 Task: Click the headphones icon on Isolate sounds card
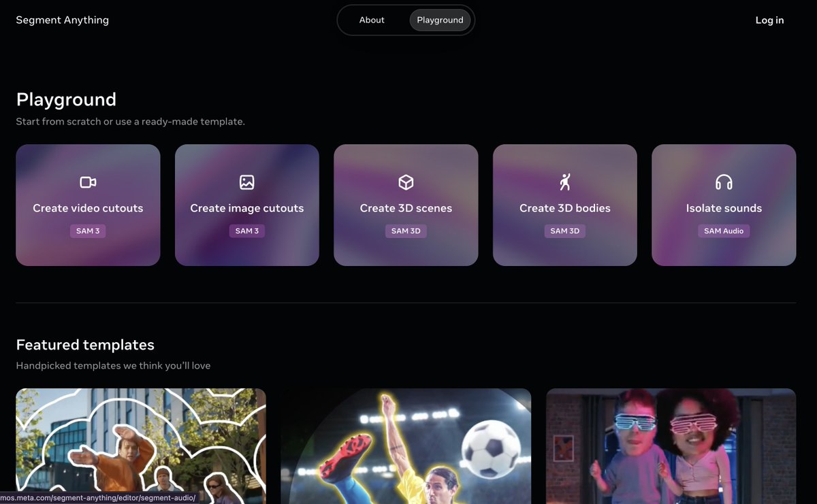tap(724, 182)
